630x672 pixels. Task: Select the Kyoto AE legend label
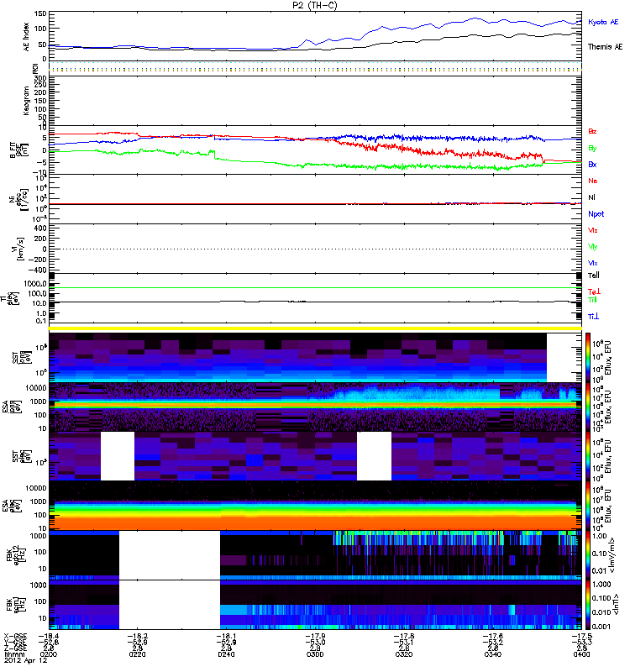(x=603, y=22)
